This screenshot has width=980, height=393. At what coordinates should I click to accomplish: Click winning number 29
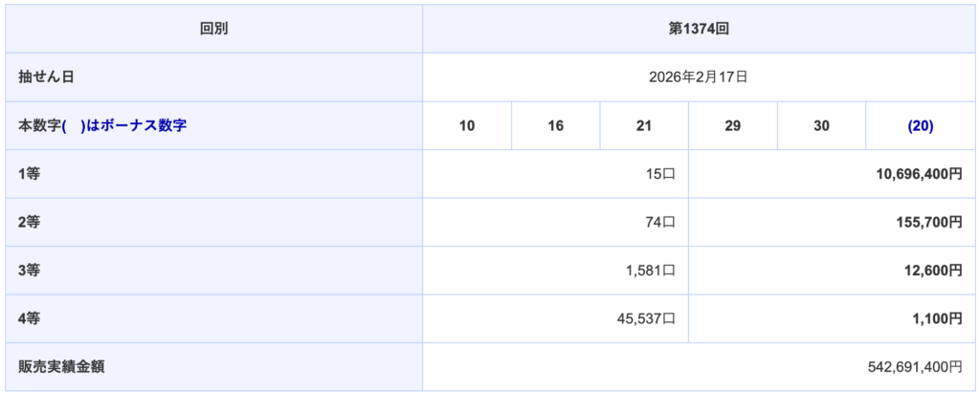[732, 126]
